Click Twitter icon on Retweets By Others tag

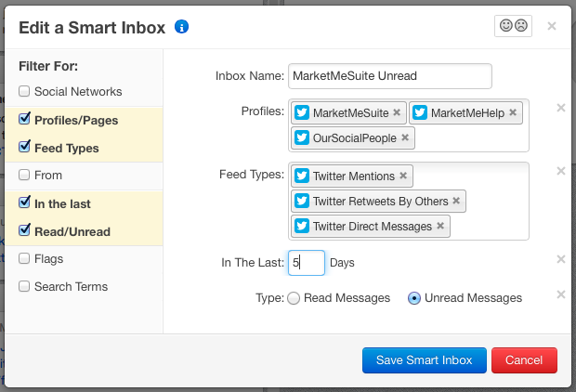[x=302, y=201]
